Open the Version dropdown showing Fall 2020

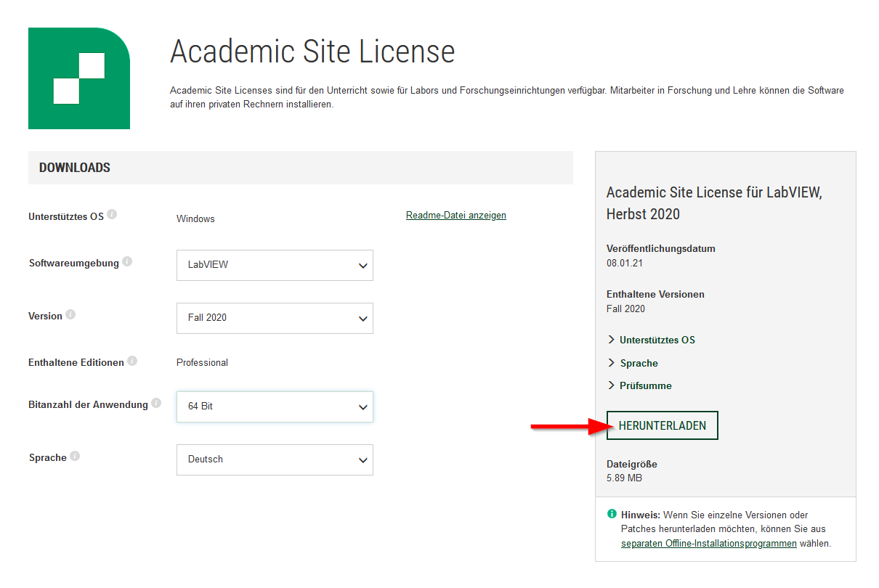point(275,318)
